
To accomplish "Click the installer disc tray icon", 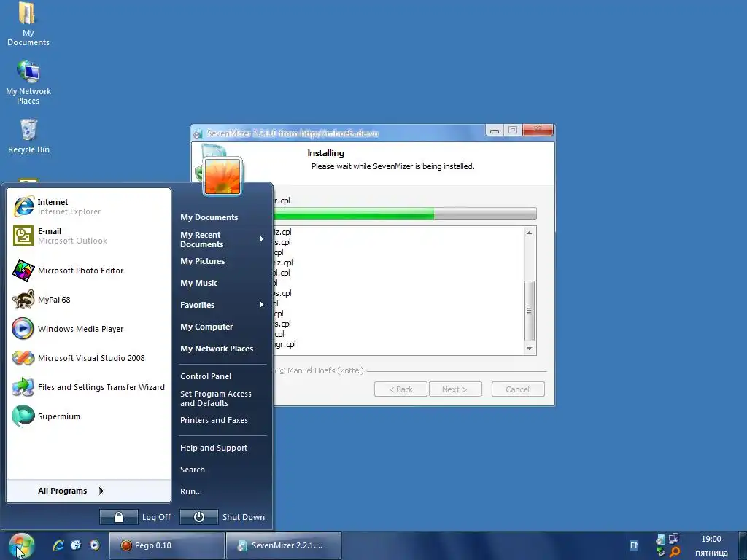I will tap(660, 539).
